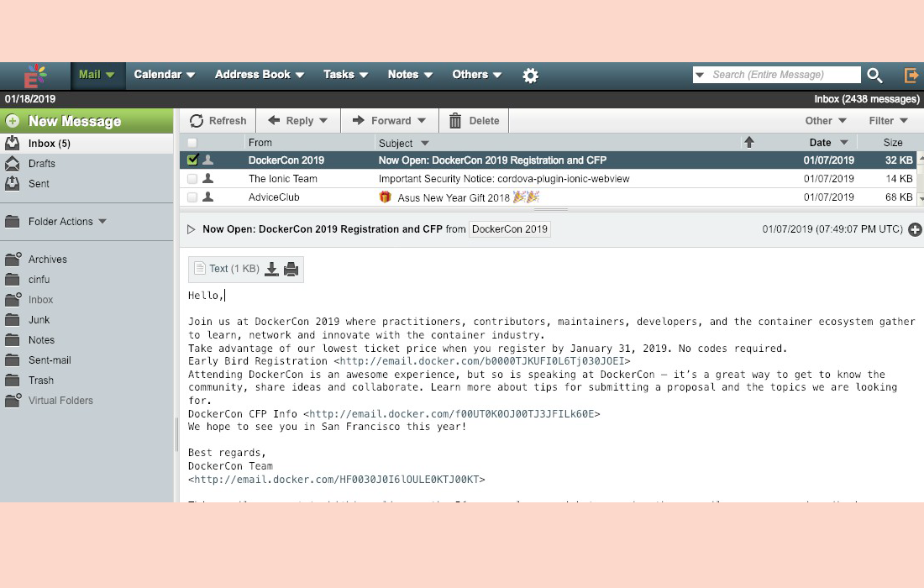This screenshot has height=588, width=924.
Task: Click the message list scroll down arrow
Action: (x=921, y=199)
